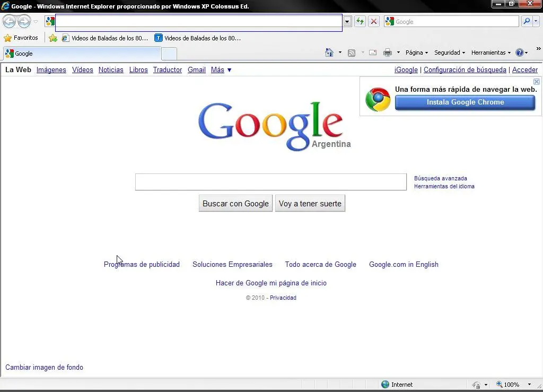Open Programas de publicidad link
The height and width of the screenshot is (392, 543).
click(x=142, y=264)
